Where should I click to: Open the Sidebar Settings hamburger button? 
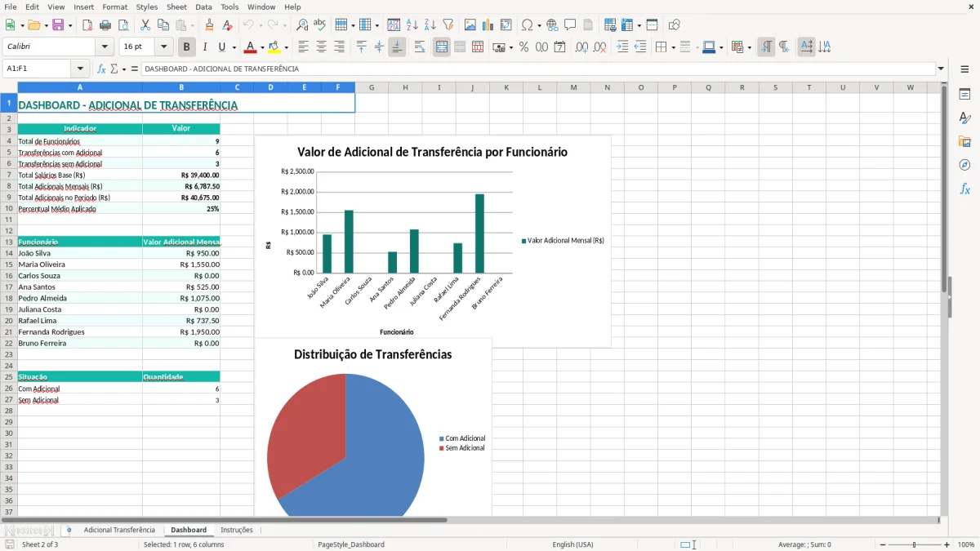[x=964, y=69]
